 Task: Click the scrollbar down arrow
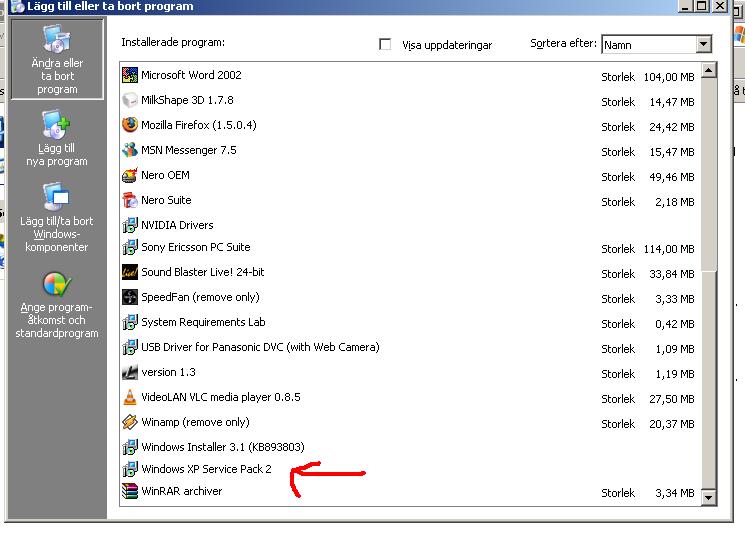[x=708, y=497]
